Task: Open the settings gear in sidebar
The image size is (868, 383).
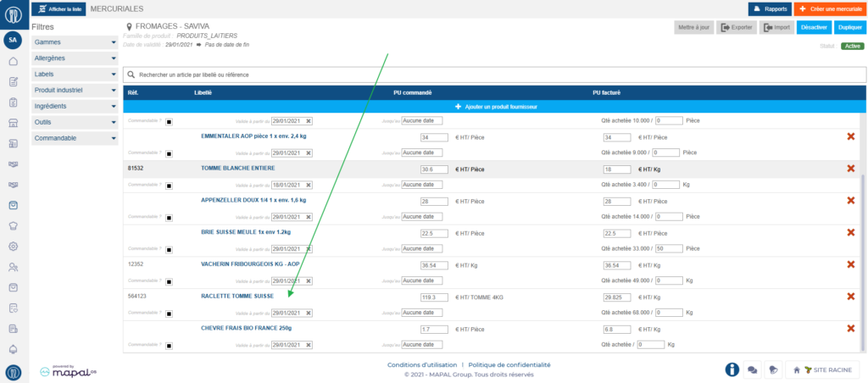Action: click(x=13, y=247)
